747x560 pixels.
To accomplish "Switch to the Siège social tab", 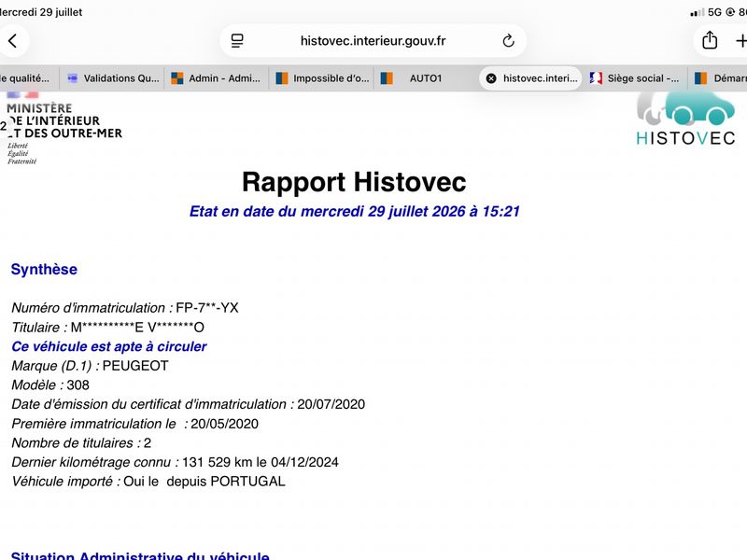I will pos(635,78).
